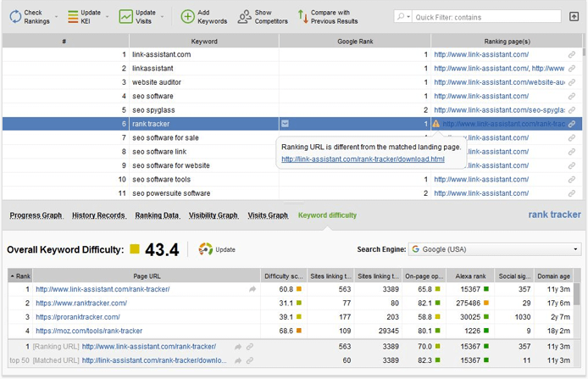The width and height of the screenshot is (588, 379).
Task: Sort by the Page URL column header
Action: coord(147,276)
